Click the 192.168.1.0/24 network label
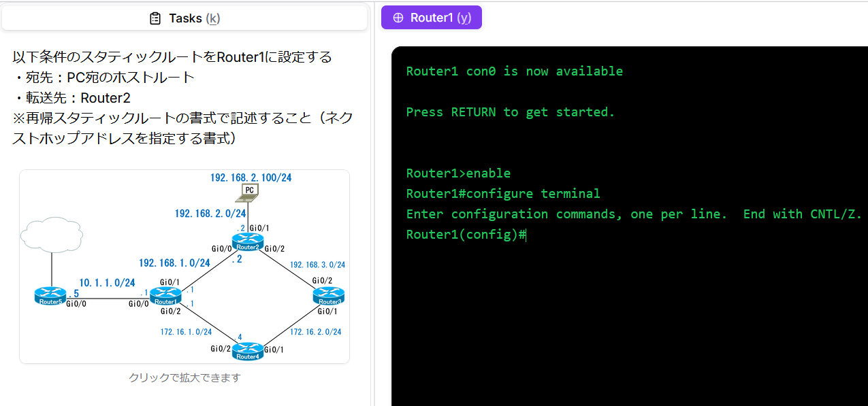 coord(174,263)
